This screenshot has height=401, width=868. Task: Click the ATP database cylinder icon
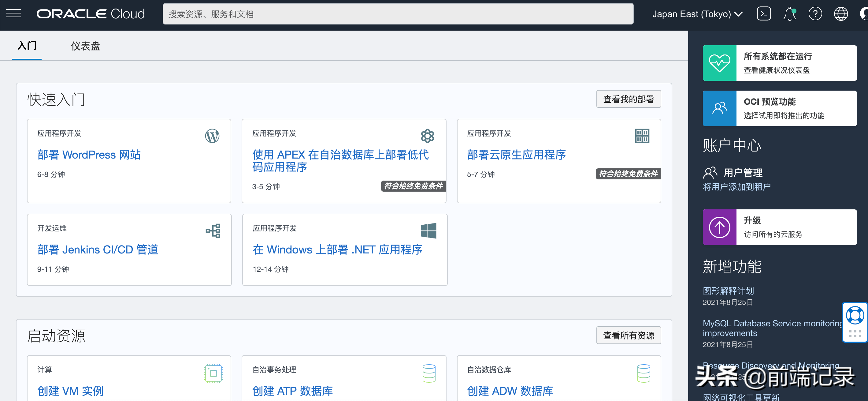point(429,373)
